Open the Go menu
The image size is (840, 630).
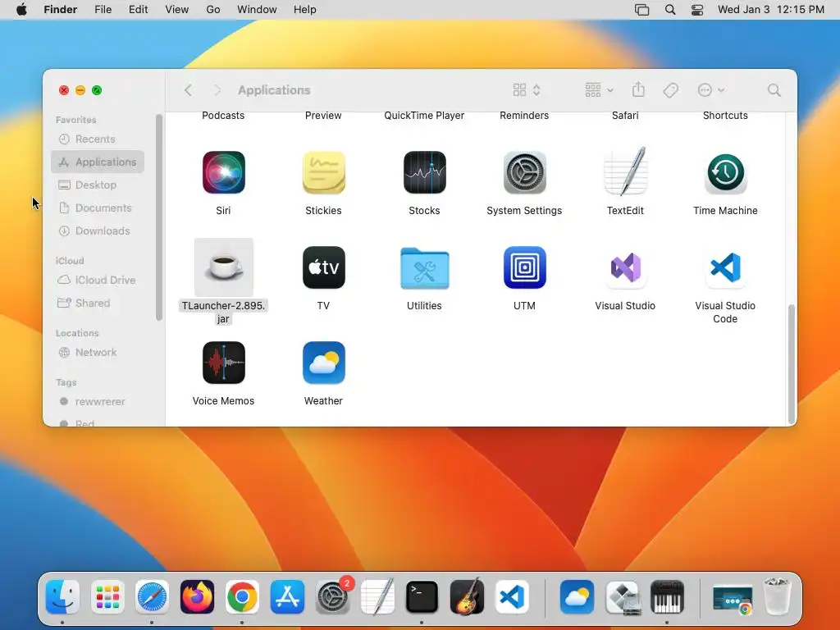pyautogui.click(x=213, y=10)
